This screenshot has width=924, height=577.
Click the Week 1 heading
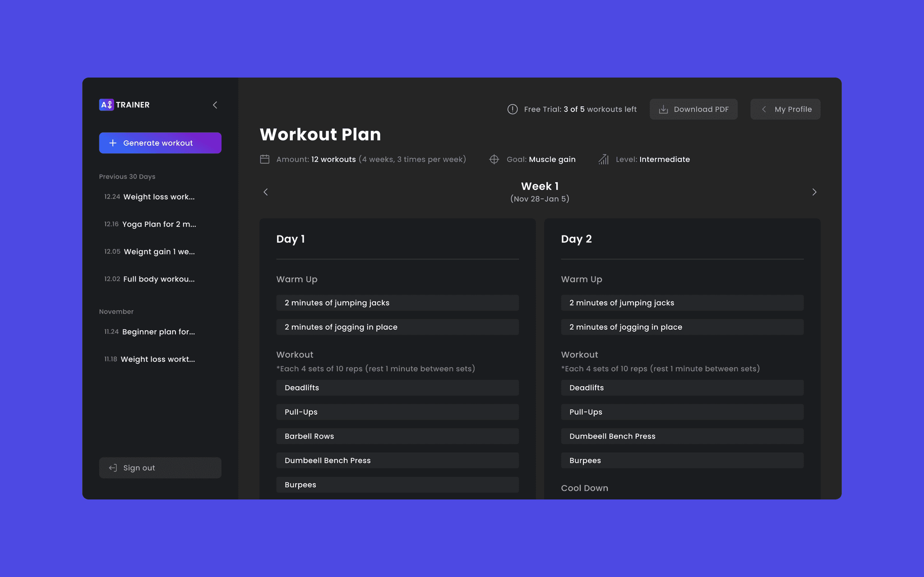pos(540,186)
